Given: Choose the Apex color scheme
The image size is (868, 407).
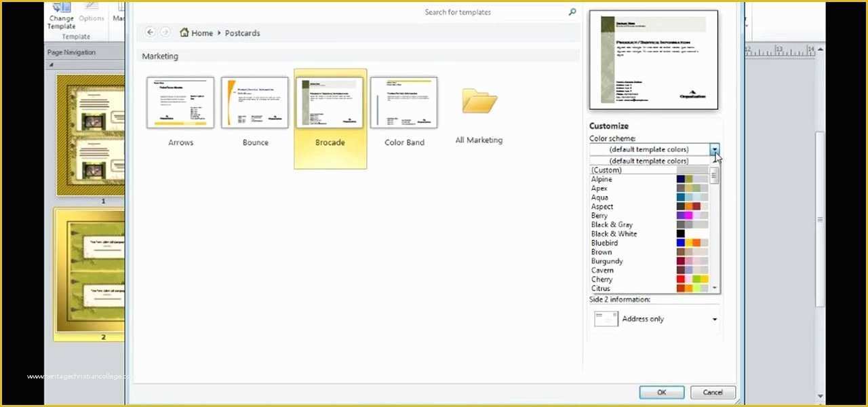Looking at the screenshot, I should tap(648, 188).
